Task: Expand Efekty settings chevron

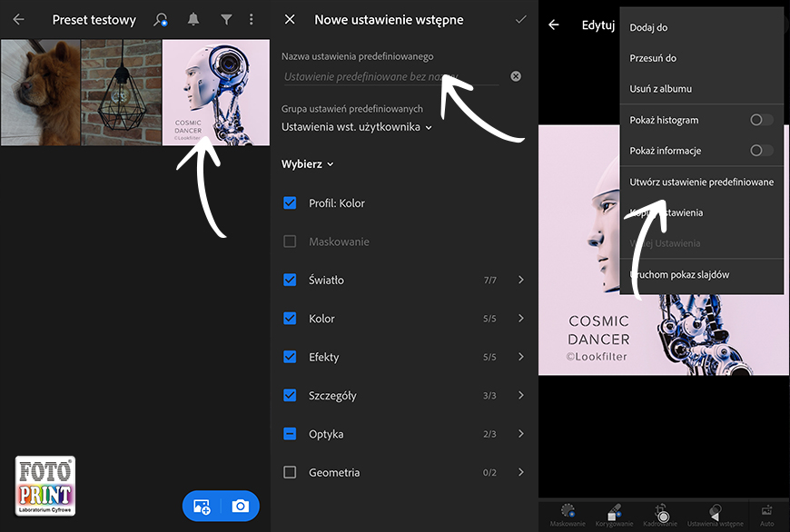Action: pyautogui.click(x=521, y=357)
